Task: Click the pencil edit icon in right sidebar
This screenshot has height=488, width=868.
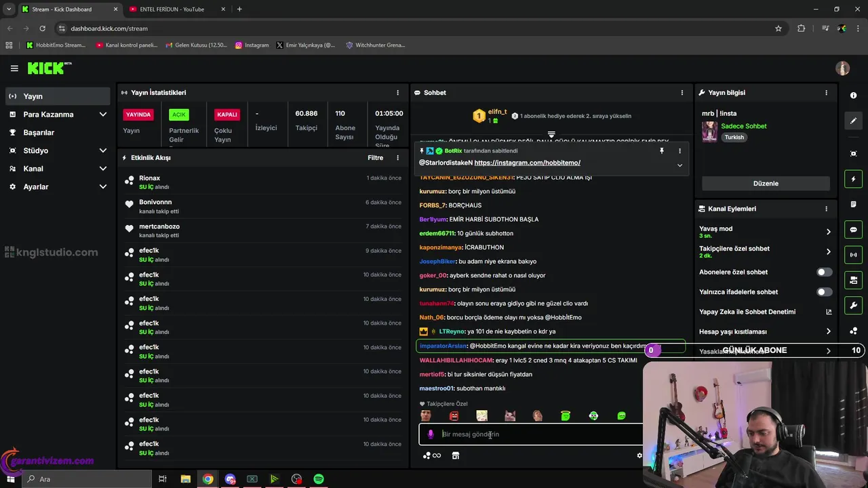Action: [x=853, y=121]
